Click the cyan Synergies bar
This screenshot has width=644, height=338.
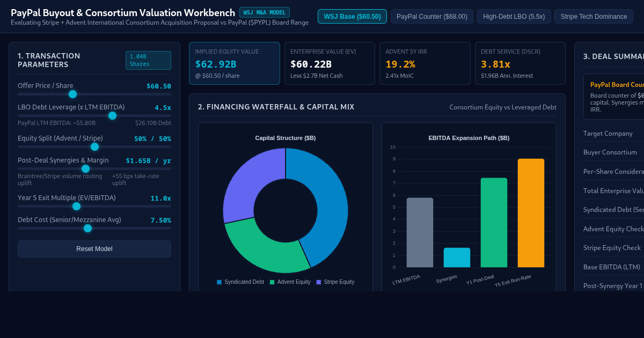457,258
